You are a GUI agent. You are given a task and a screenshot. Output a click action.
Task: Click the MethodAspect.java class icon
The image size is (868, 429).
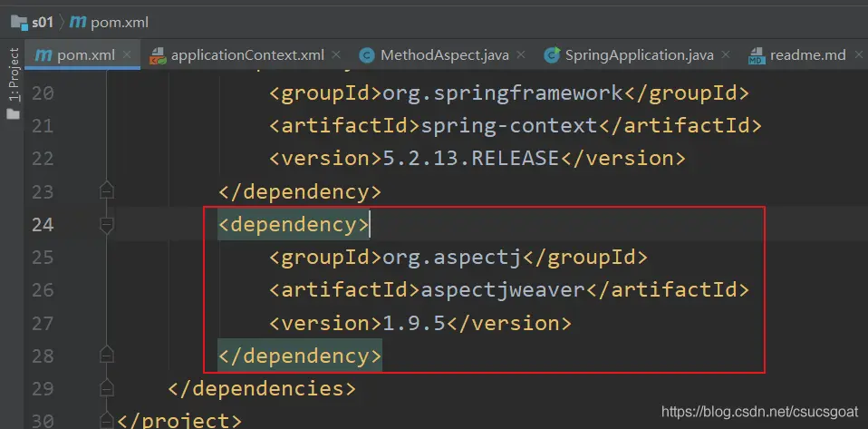[366, 55]
